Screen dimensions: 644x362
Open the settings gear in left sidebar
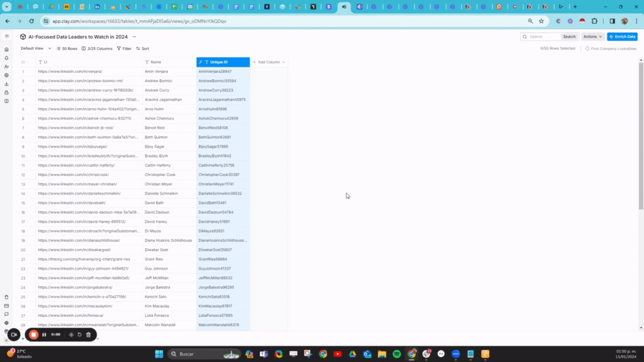click(x=6, y=75)
